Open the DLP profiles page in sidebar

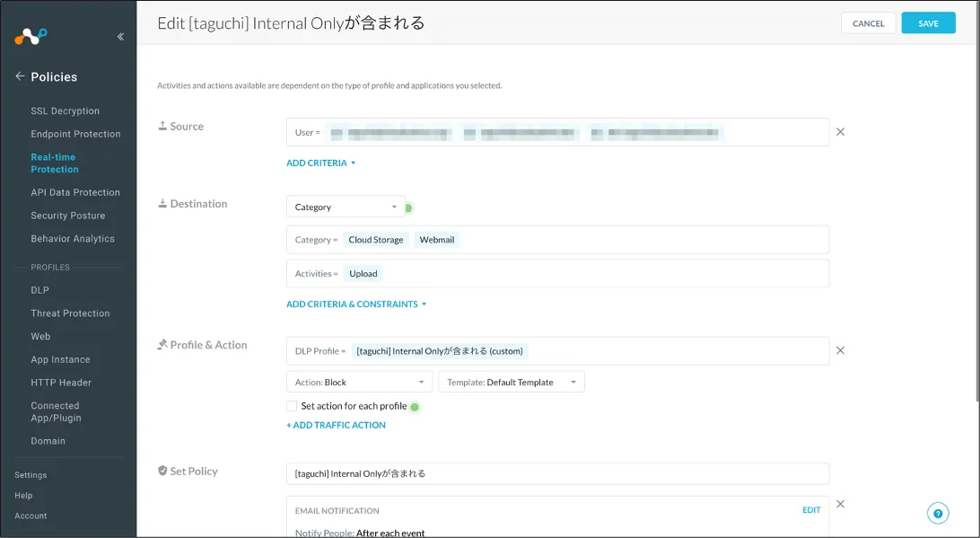[x=40, y=290]
